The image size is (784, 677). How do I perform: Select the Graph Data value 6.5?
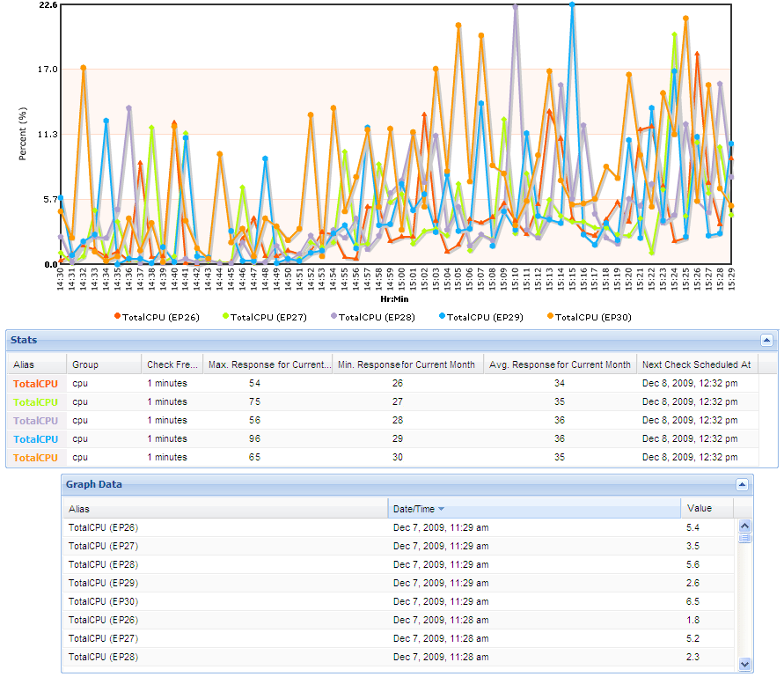coord(692,601)
